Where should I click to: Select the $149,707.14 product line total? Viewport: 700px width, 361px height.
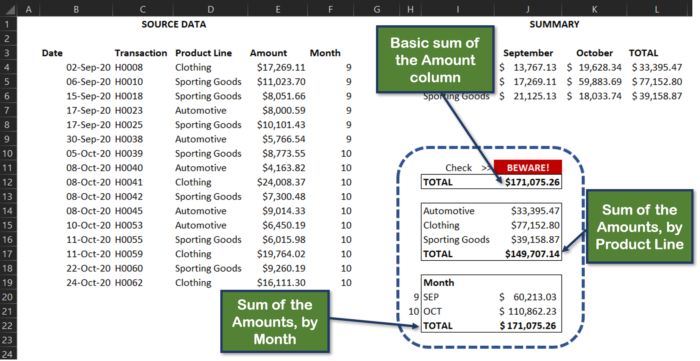click(532, 254)
